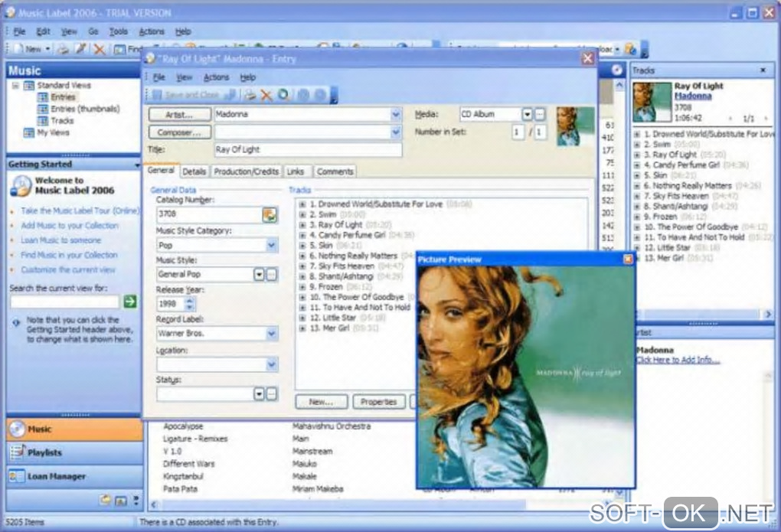Click Click Here to Add Info link

(678, 360)
